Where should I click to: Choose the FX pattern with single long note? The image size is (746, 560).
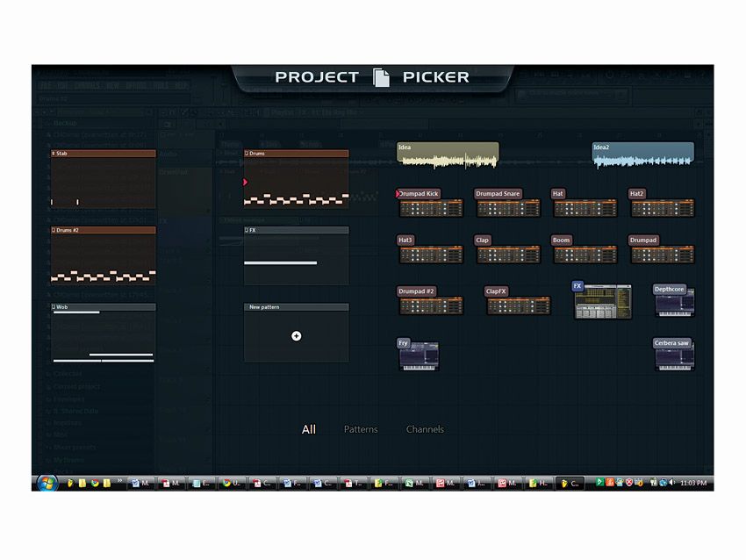[x=296, y=255]
